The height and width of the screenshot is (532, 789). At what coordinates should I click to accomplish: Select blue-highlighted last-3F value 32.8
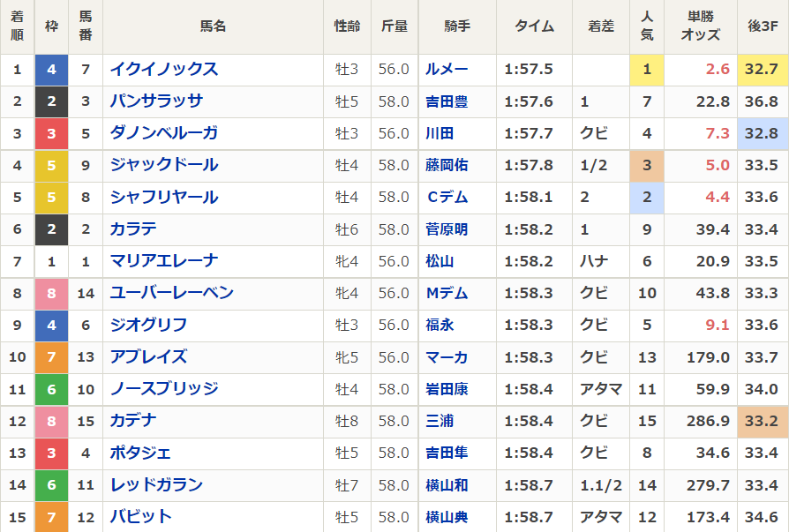pyautogui.click(x=763, y=134)
